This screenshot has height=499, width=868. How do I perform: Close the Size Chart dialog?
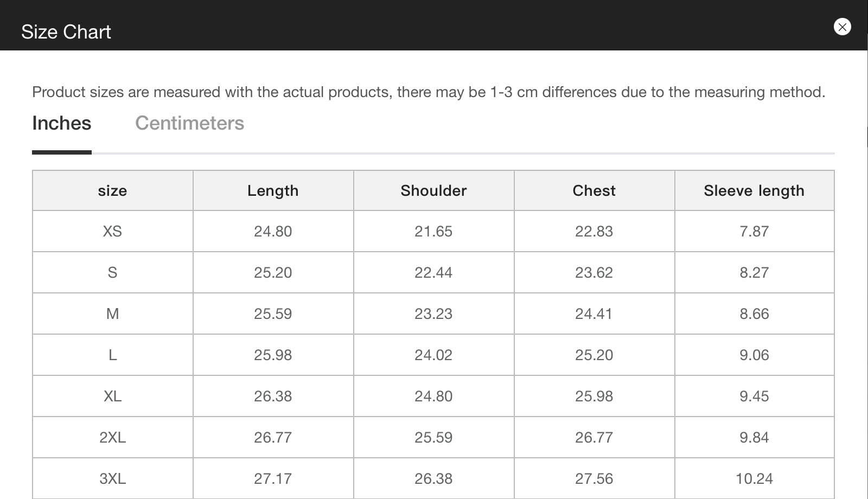(x=842, y=27)
